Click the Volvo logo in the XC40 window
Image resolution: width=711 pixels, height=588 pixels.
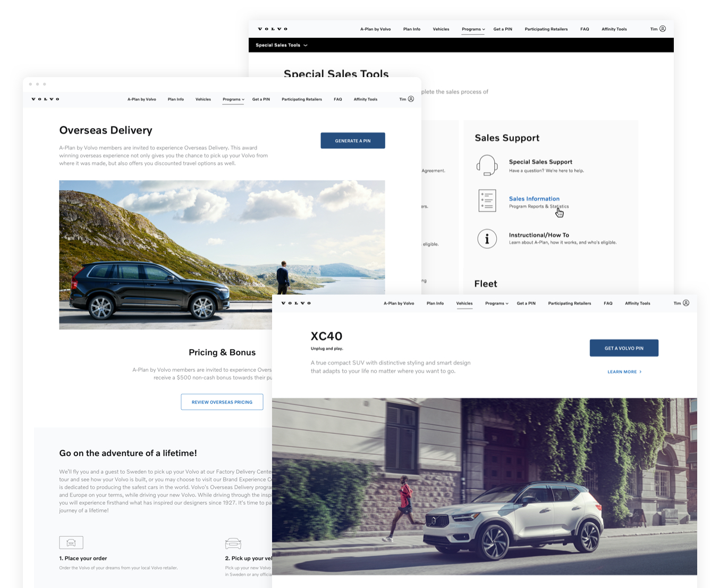296,303
